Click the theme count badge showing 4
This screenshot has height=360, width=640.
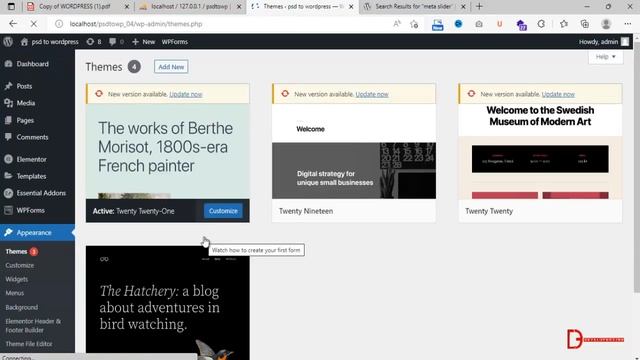[x=134, y=67]
